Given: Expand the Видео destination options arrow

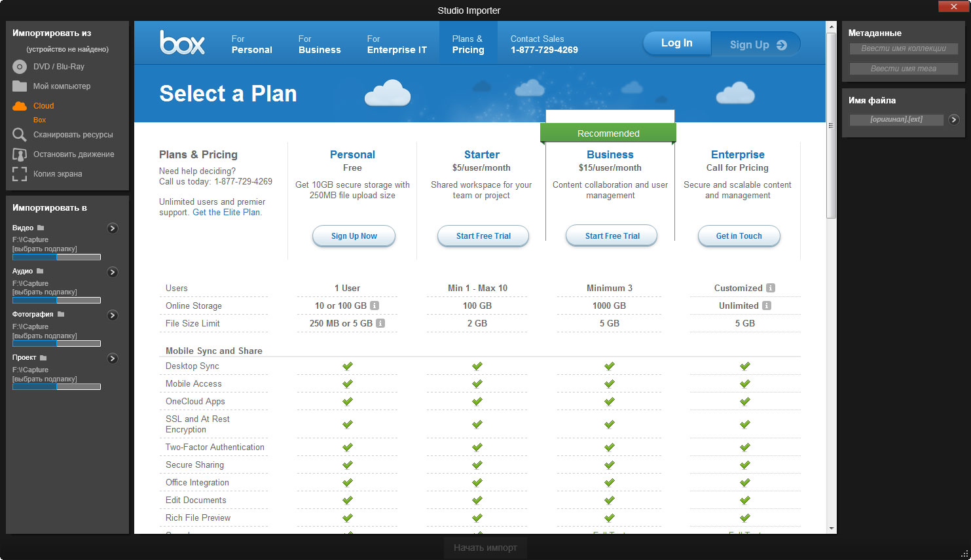Looking at the screenshot, I should point(113,228).
